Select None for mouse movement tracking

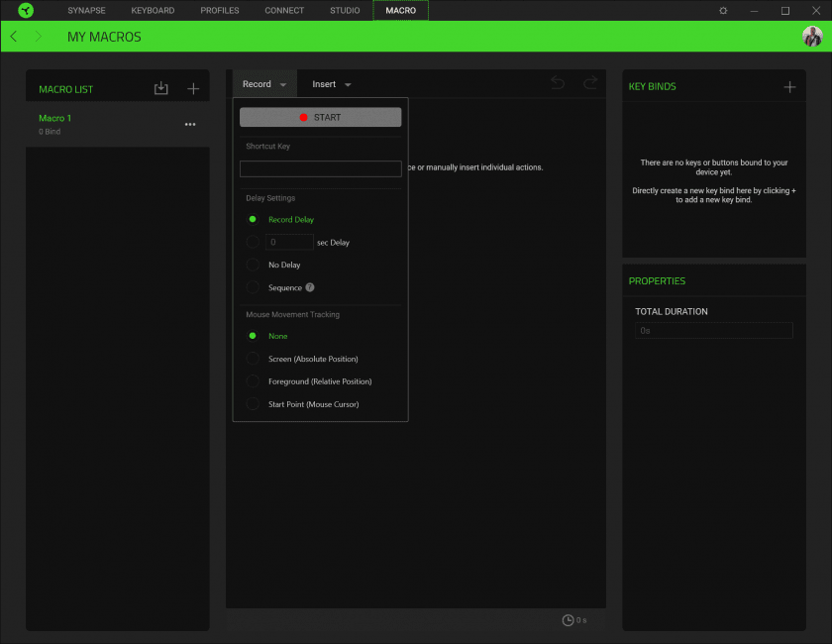pyautogui.click(x=253, y=336)
